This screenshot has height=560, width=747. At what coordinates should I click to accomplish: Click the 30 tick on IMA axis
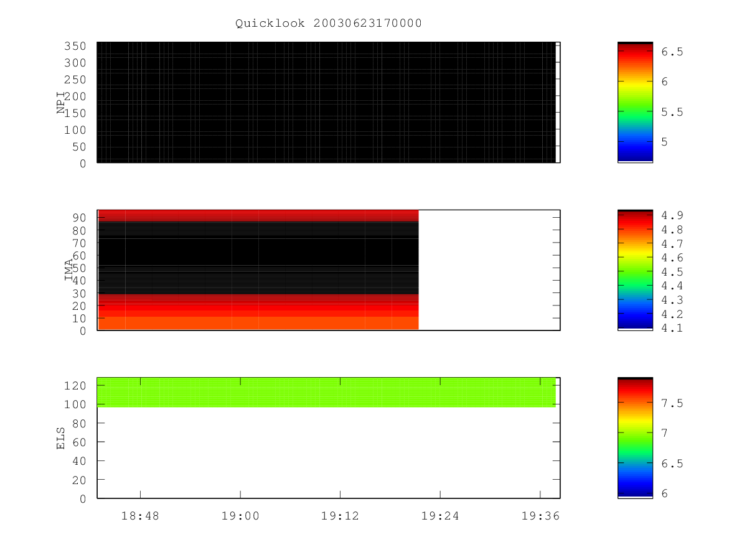point(79,293)
